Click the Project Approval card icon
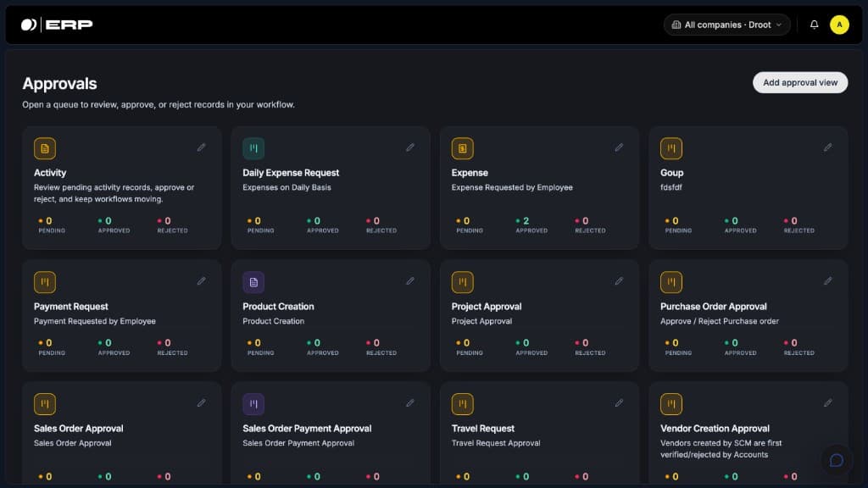The height and width of the screenshot is (488, 868). pos(462,282)
